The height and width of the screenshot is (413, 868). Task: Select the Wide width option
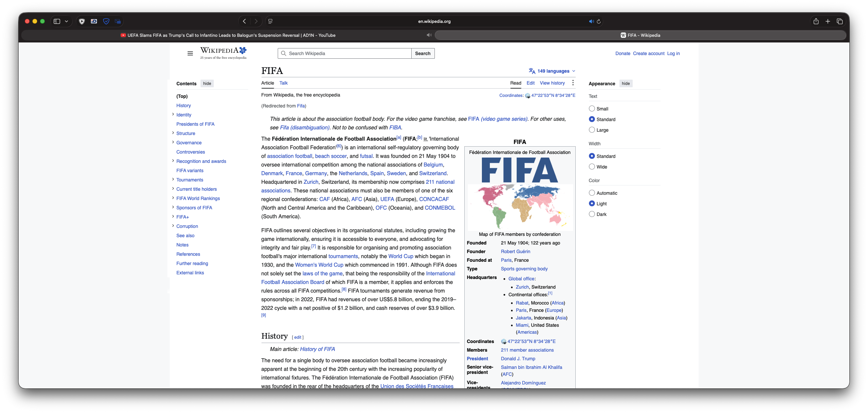tap(592, 167)
